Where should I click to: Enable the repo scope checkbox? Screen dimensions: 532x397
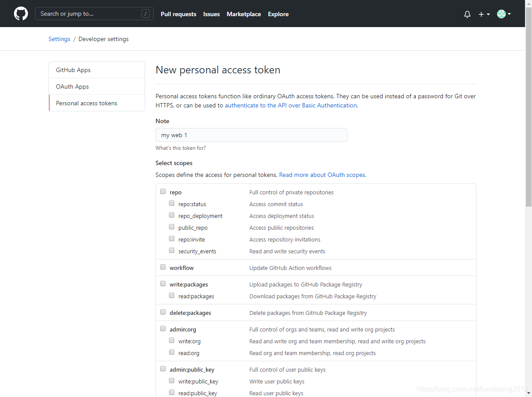tap(163, 192)
